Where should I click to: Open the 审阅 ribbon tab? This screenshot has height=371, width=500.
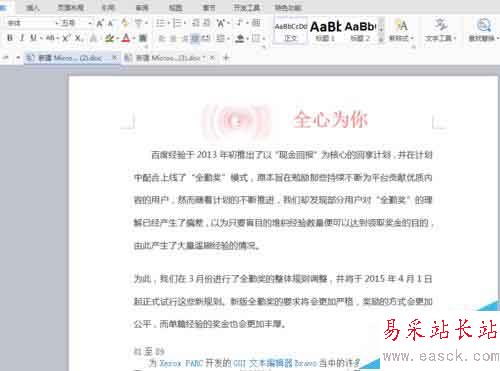(x=142, y=7)
